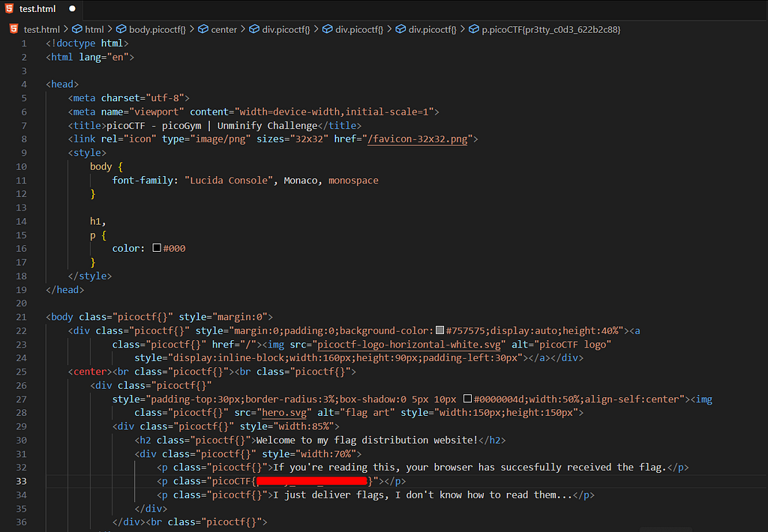Follow the /favicon-32x32.png link on line 8
768x532 pixels.
tap(417, 139)
